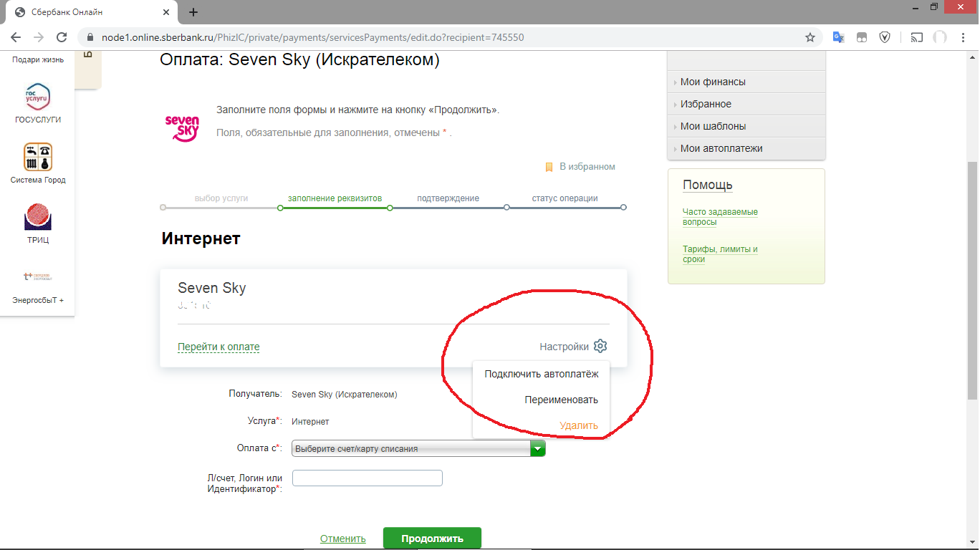Open the Google Translate extension icon
This screenshot has width=980, height=550.
(838, 37)
